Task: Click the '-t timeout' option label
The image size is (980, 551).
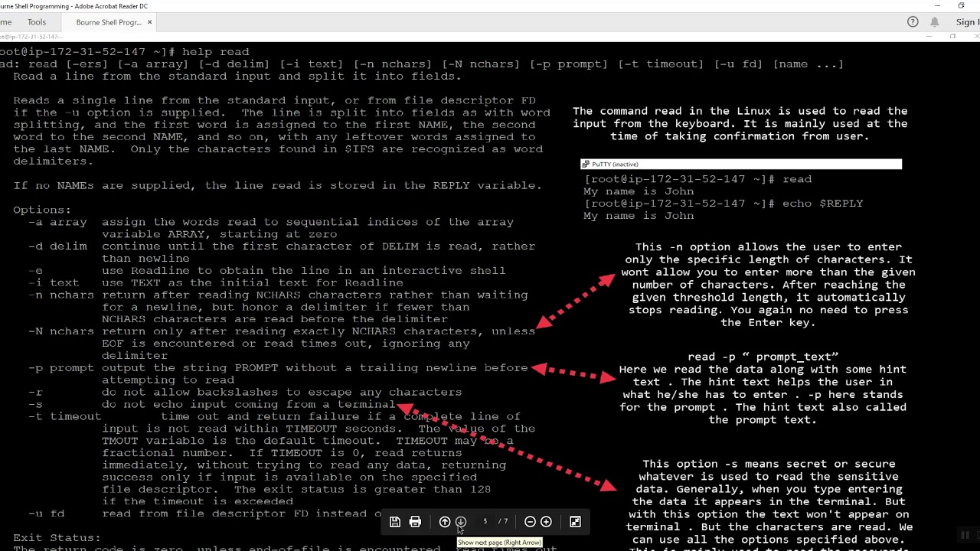Action: tap(64, 416)
